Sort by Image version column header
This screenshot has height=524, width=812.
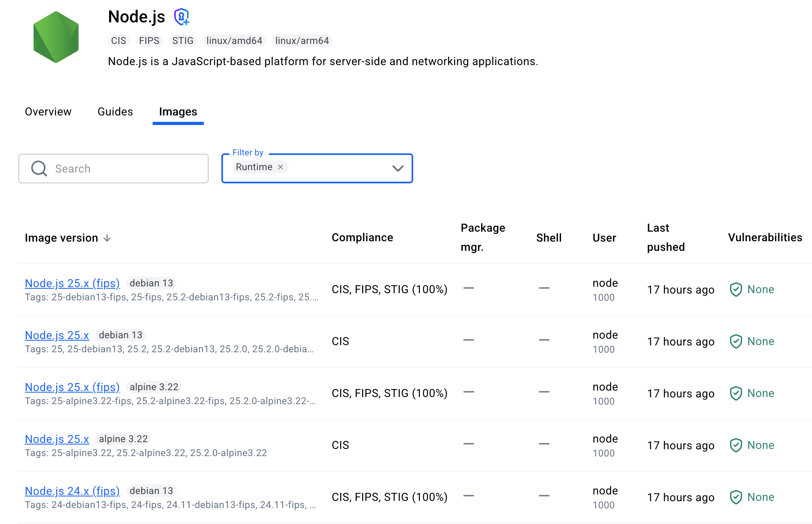(x=61, y=238)
